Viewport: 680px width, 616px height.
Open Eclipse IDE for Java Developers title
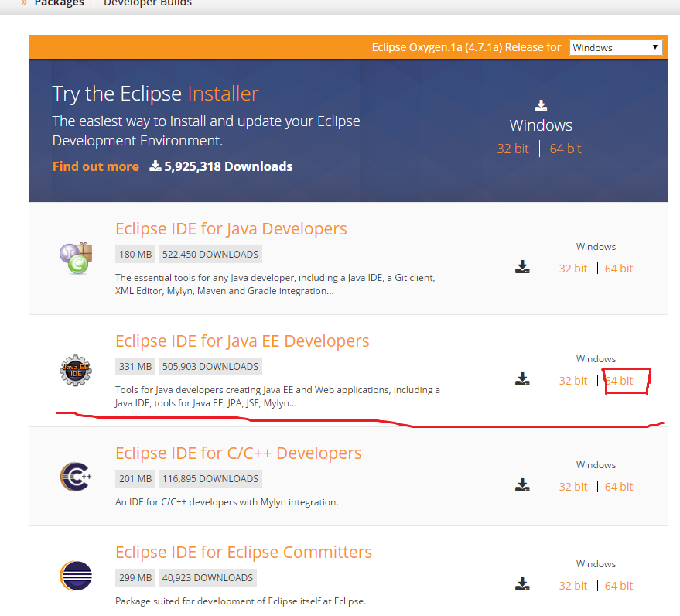coord(231,228)
